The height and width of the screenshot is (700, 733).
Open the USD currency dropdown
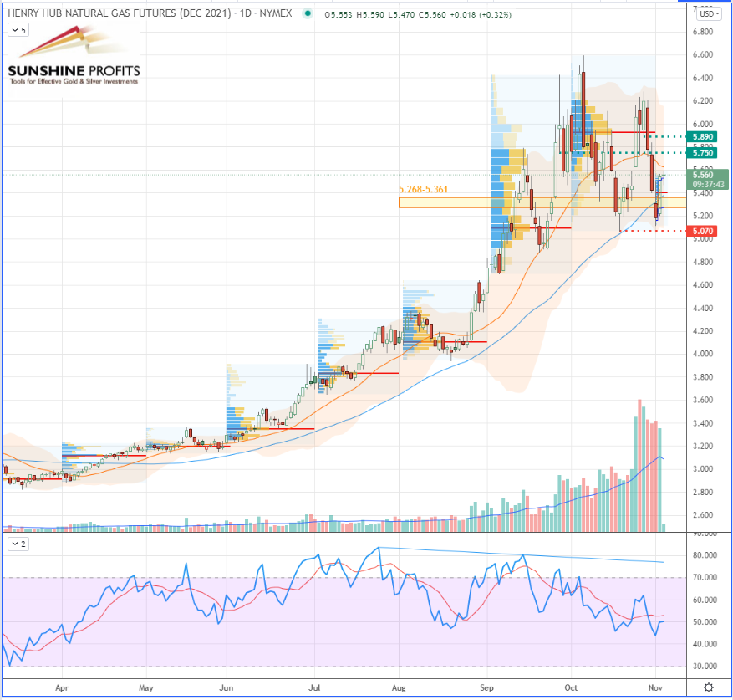pyautogui.click(x=709, y=13)
